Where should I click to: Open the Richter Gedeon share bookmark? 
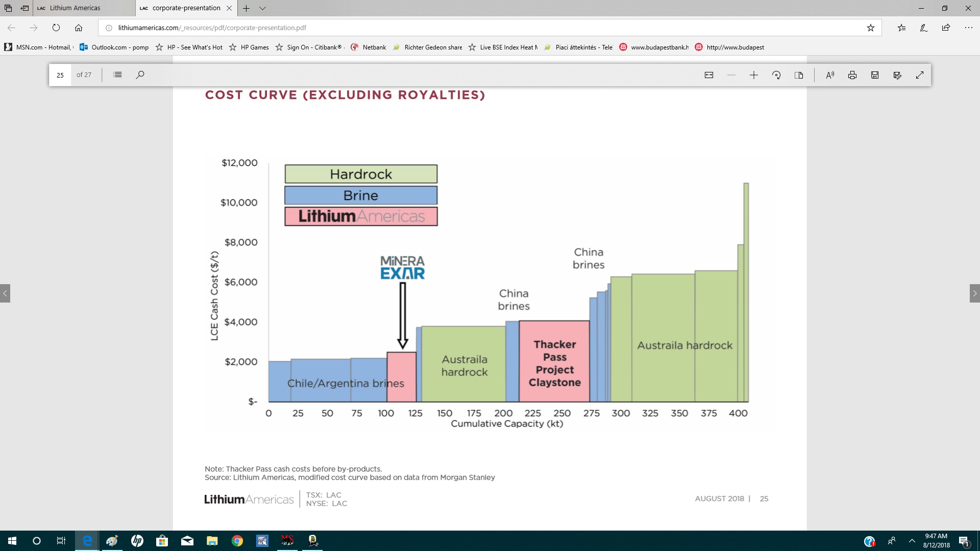tap(427, 47)
